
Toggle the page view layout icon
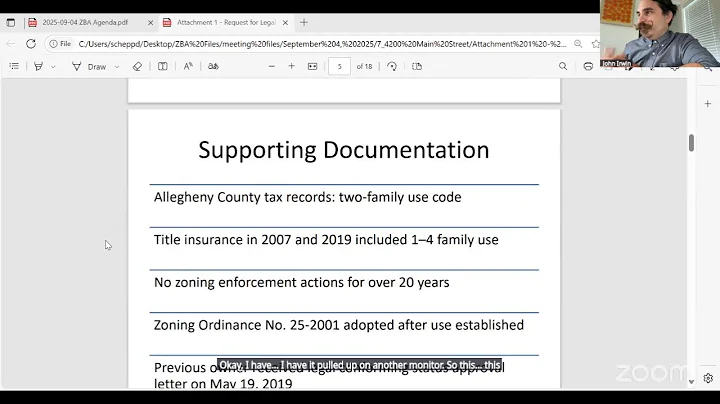pyautogui.click(x=163, y=67)
